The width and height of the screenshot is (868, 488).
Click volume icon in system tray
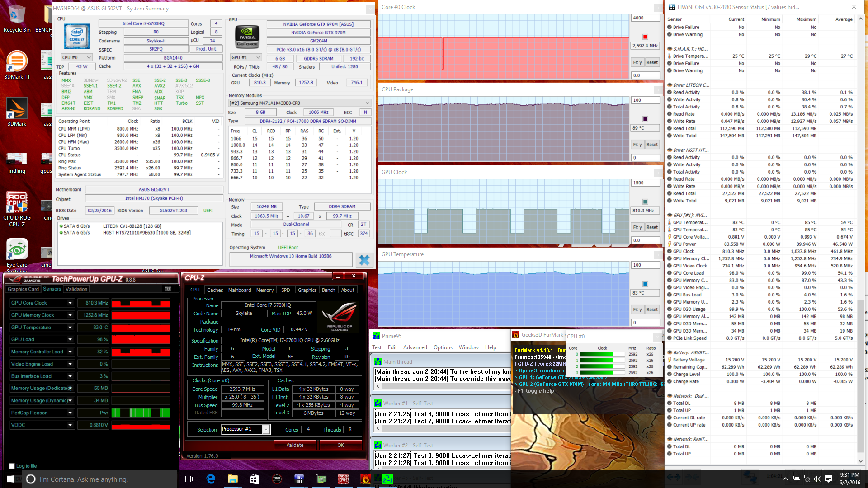pos(817,479)
